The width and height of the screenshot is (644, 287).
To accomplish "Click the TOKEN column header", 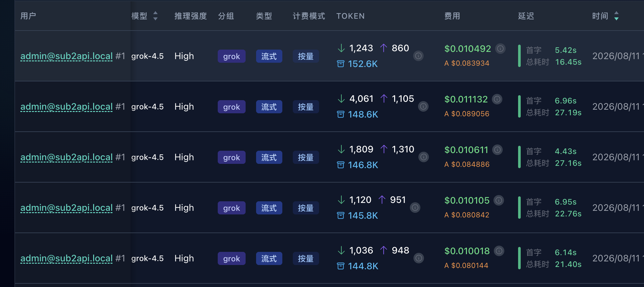I will (351, 16).
